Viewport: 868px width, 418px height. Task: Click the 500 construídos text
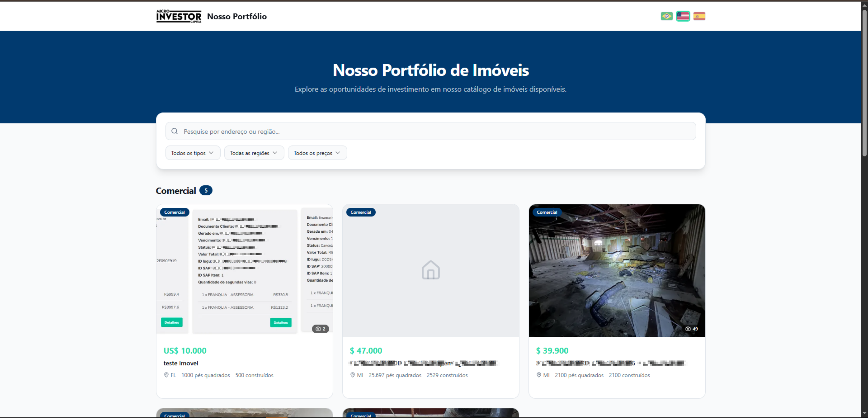coord(254,375)
